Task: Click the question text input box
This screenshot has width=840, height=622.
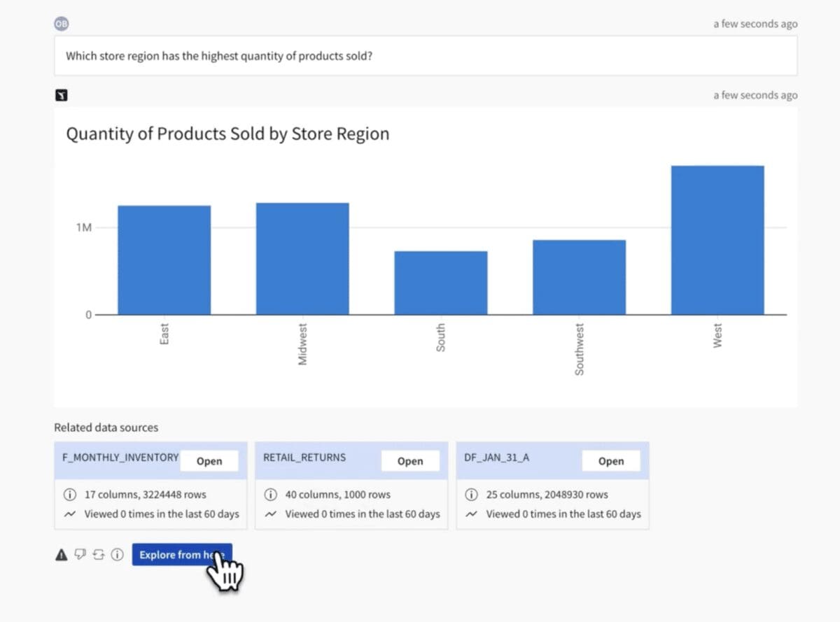Action: (425, 56)
